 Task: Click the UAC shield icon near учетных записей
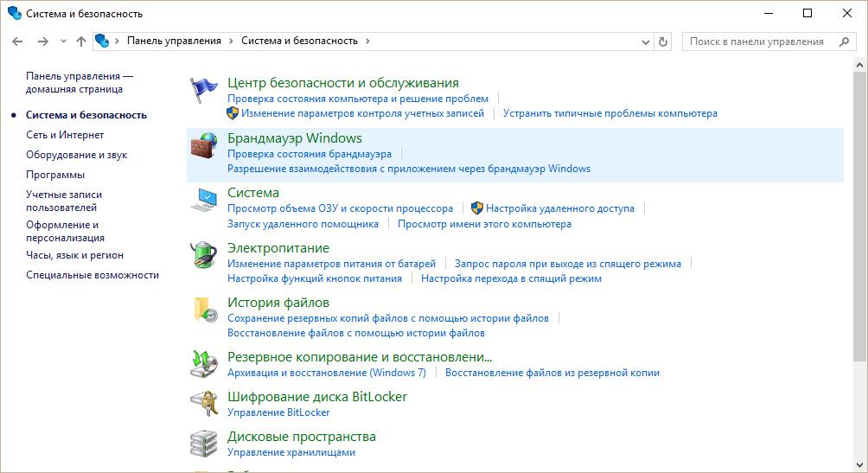click(x=233, y=113)
